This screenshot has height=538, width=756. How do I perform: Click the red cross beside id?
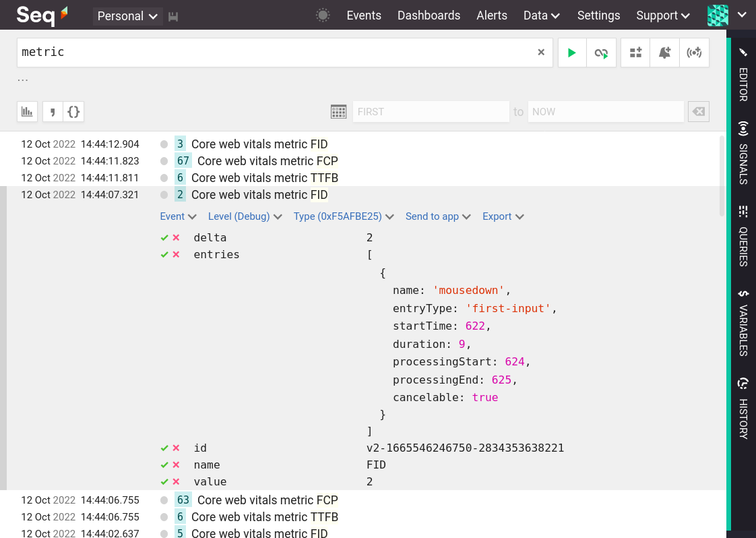[x=176, y=448]
